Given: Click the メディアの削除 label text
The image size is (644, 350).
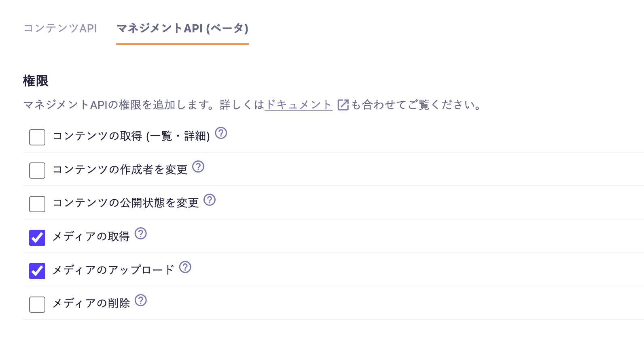Looking at the screenshot, I should click(91, 303).
